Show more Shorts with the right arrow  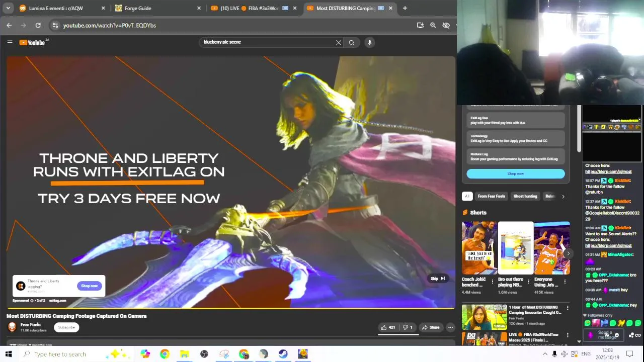click(568, 253)
